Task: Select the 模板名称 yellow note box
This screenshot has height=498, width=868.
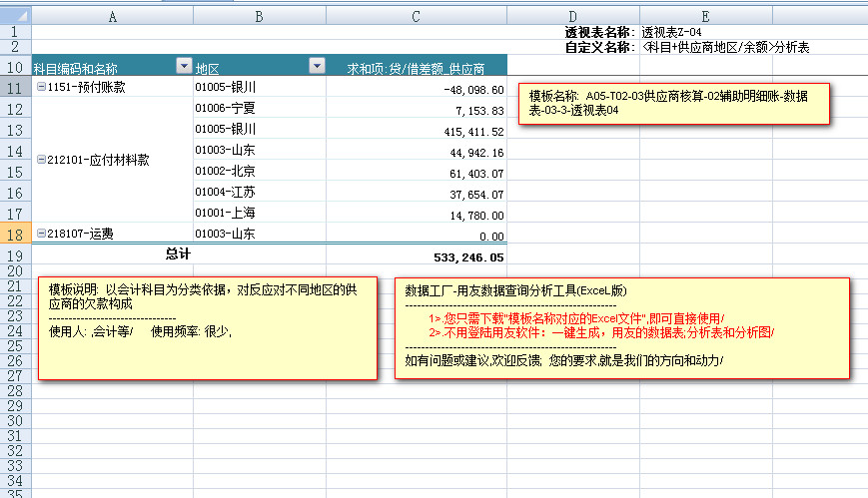Action: [674, 103]
